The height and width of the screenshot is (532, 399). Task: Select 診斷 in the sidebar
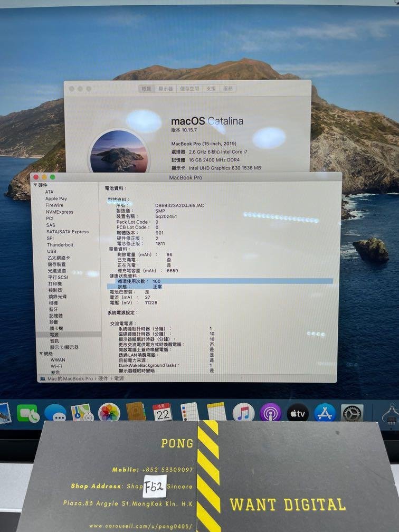coord(54,322)
